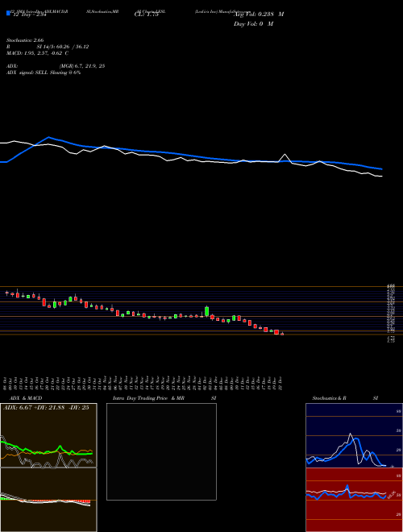Click the 'Intra Day Trading Price & MR' title
Image resolution: width=403 pixels, height=532 pixels.
click(x=149, y=398)
